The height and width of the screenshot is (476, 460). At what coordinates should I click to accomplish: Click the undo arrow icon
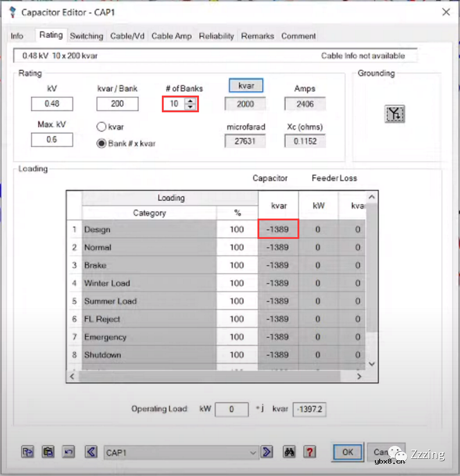(68, 452)
